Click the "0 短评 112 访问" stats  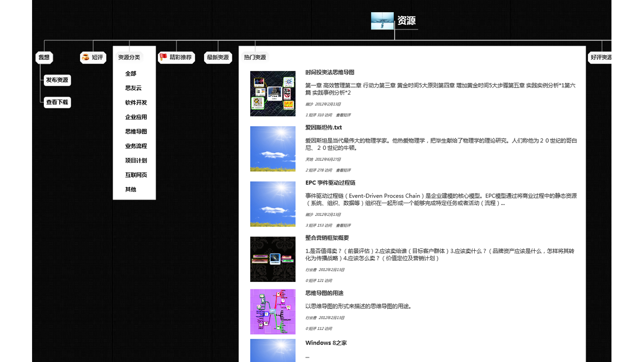point(319,329)
